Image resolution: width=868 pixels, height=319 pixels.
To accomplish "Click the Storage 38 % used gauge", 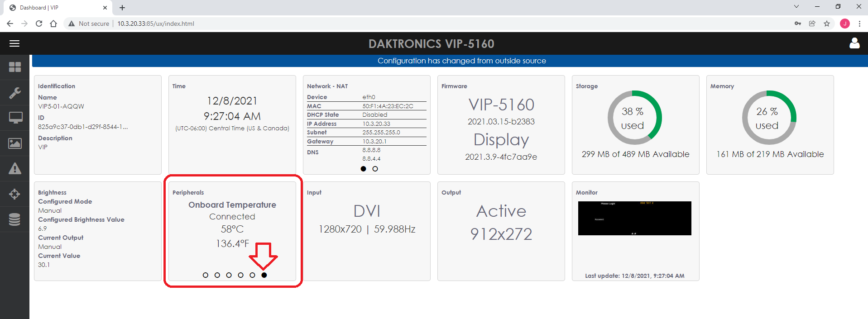I will pyautogui.click(x=634, y=118).
